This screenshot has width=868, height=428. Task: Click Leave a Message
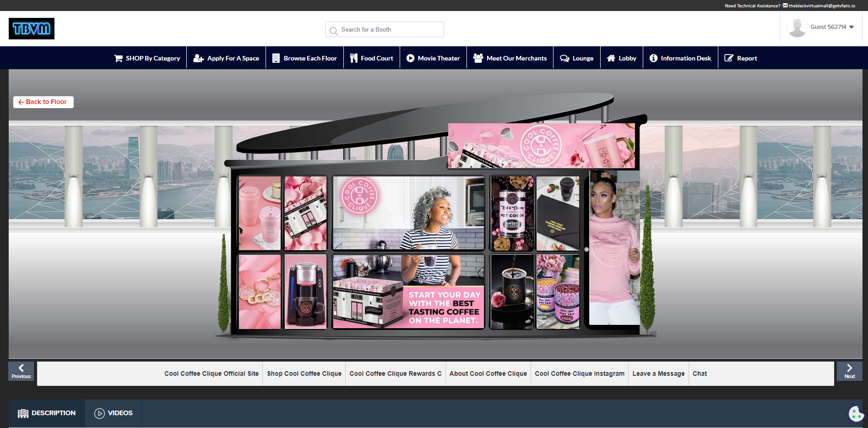pyautogui.click(x=658, y=373)
